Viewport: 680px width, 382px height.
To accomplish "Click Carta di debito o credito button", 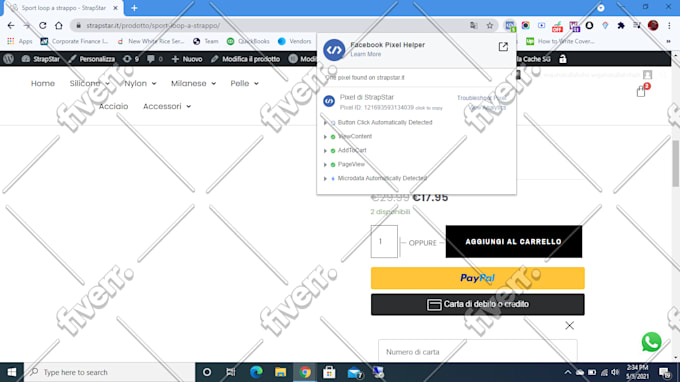I will (477, 304).
